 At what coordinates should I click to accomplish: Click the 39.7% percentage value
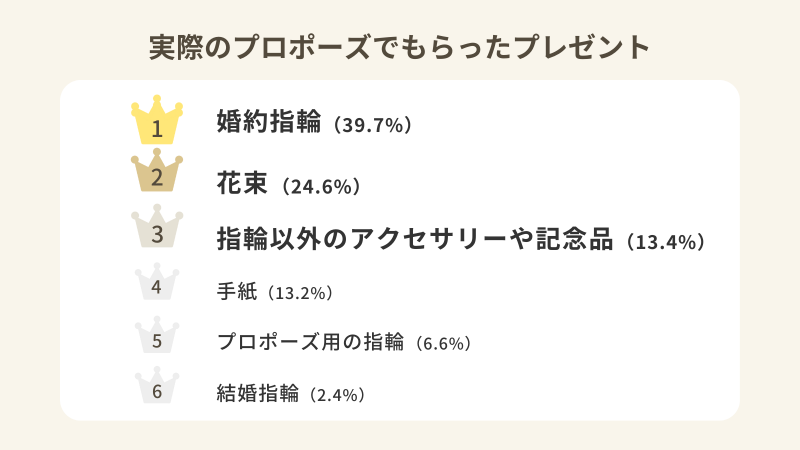coord(371,126)
